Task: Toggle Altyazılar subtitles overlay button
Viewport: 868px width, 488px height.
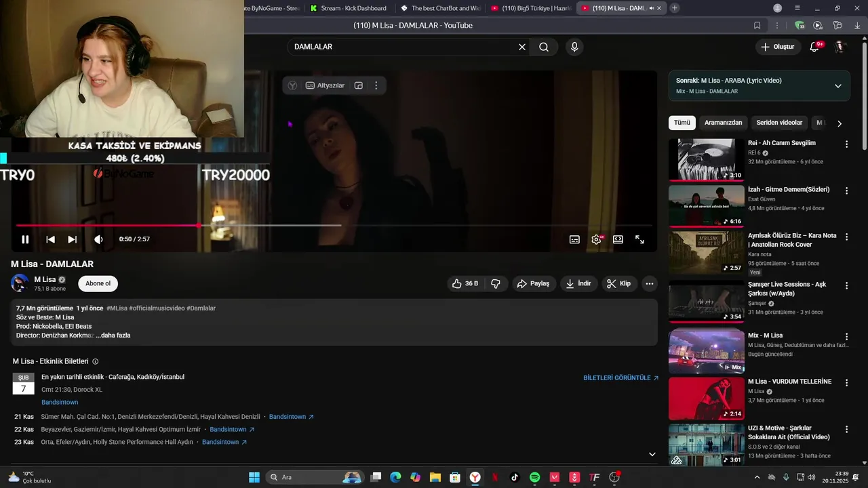Action: pyautogui.click(x=325, y=85)
